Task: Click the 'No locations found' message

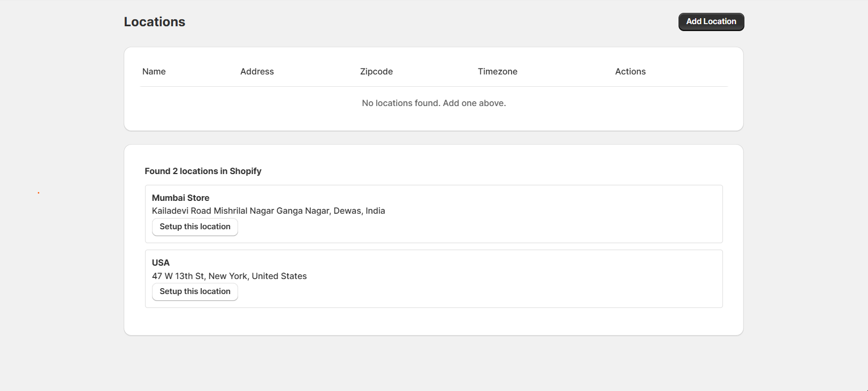Action: tap(433, 103)
